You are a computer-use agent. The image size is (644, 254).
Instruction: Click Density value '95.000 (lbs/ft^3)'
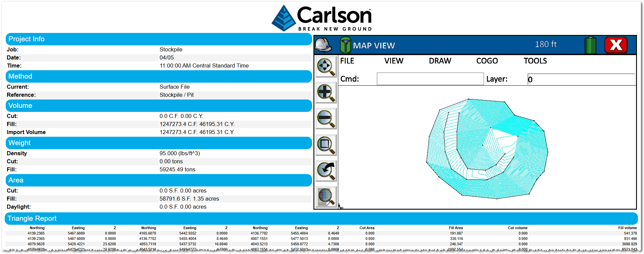pos(180,153)
